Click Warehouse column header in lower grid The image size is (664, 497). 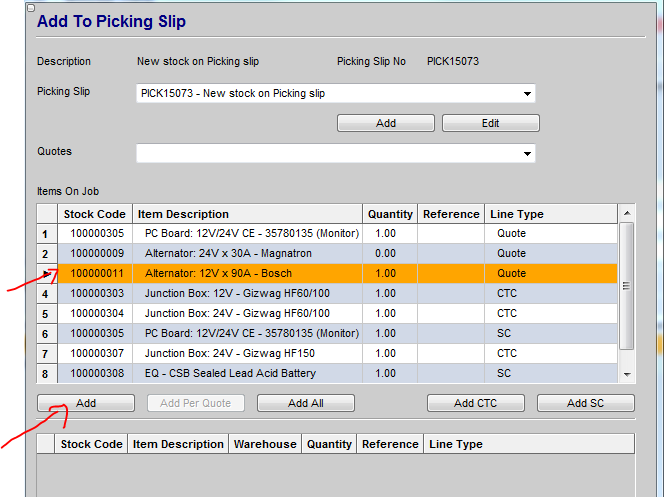(x=265, y=444)
